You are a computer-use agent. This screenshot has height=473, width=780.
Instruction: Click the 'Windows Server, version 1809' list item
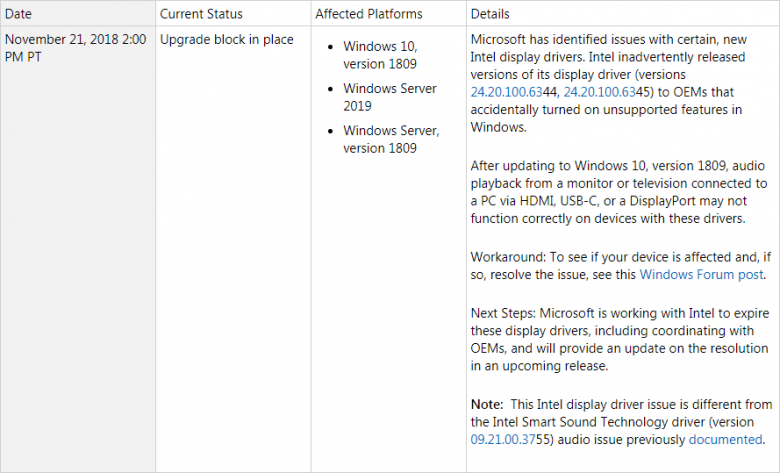pos(391,139)
